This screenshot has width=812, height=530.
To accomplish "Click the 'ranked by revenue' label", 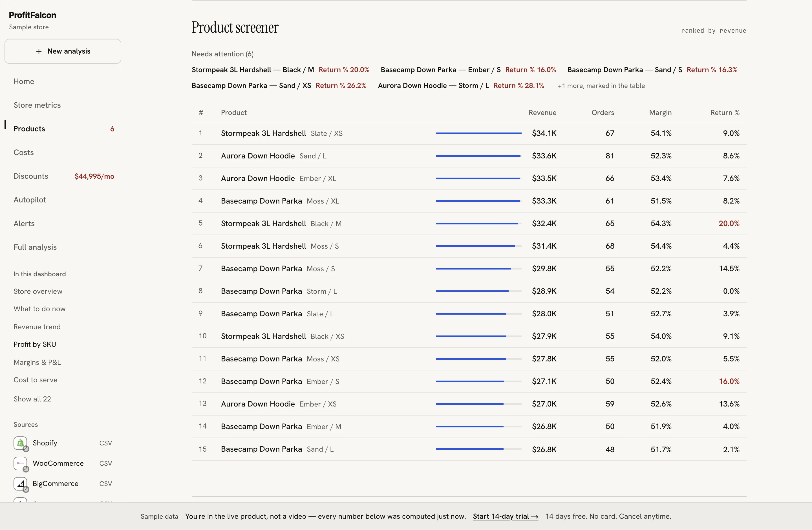I will click(714, 31).
